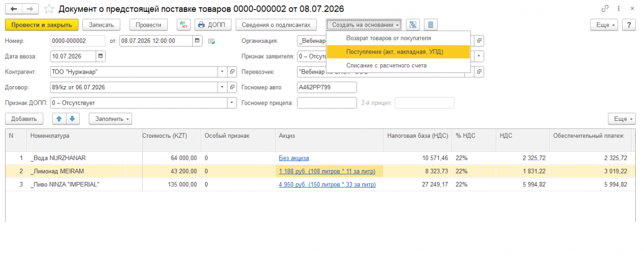Open calendar for the document date field
Image resolution: width=644 pixels, height=265 pixels.
click(x=197, y=41)
